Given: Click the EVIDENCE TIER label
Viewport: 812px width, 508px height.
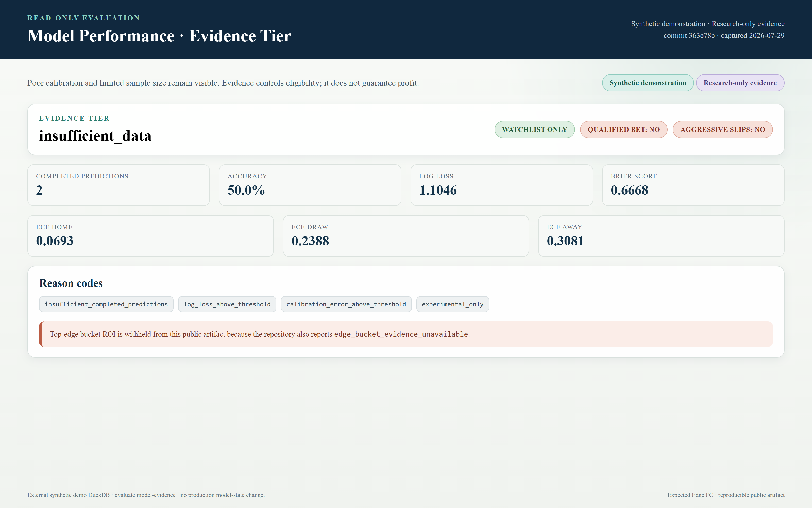Looking at the screenshot, I should point(74,118).
